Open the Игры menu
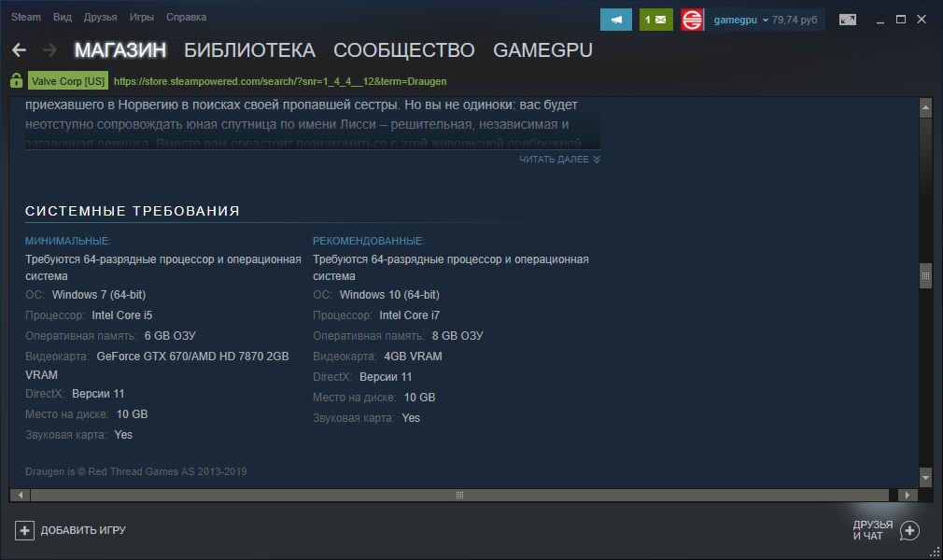The image size is (943, 560). click(141, 17)
